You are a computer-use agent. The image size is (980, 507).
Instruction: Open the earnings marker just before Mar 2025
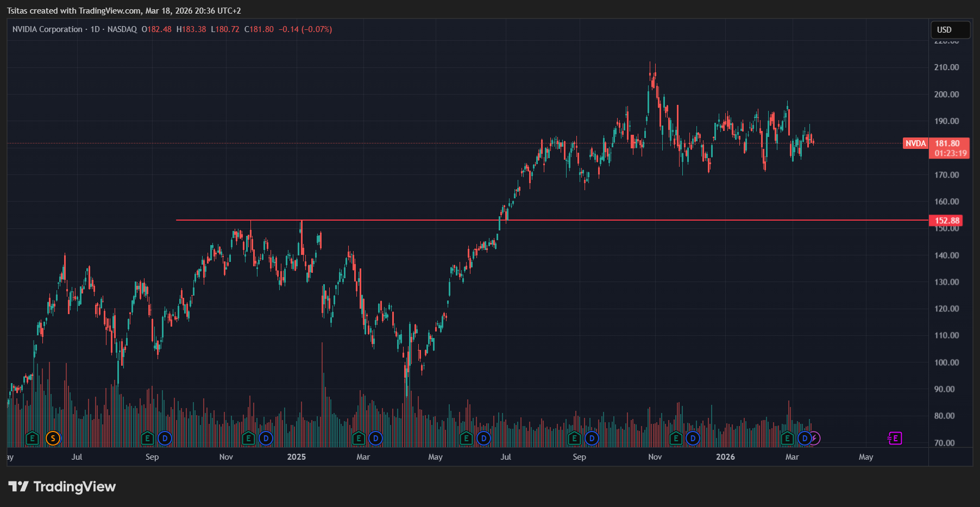[x=359, y=438]
